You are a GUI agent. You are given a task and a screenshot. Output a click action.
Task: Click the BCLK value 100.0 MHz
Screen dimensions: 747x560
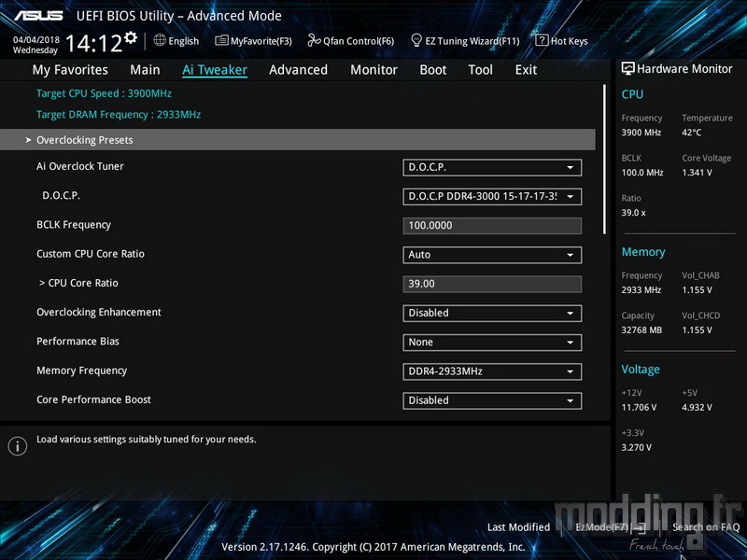point(642,173)
